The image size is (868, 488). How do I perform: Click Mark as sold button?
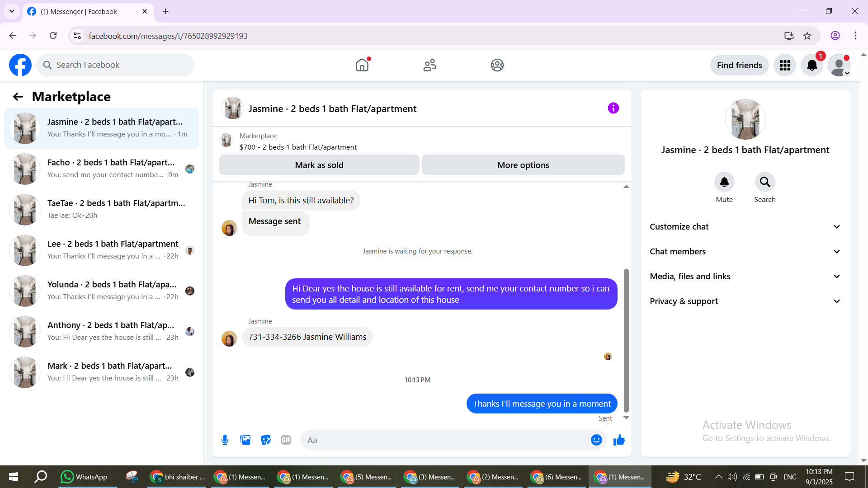pos(319,165)
